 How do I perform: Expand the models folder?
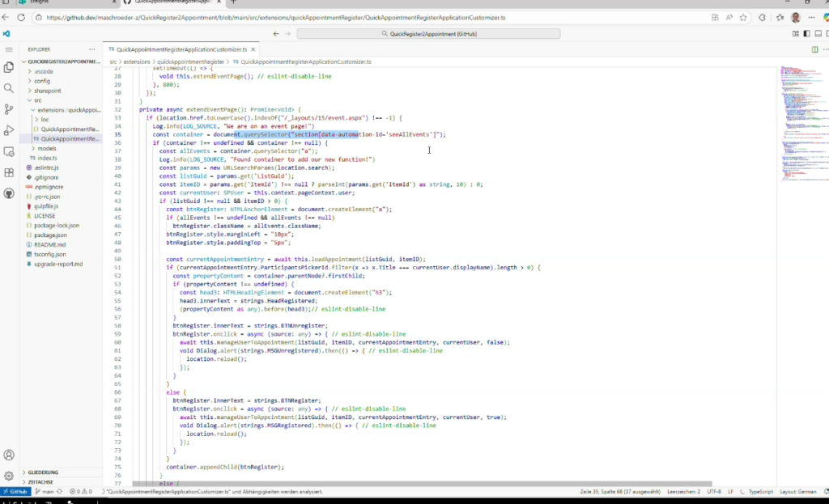46,148
